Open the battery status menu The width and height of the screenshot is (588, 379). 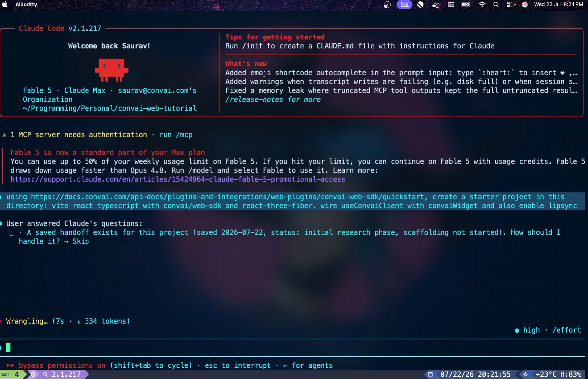466,5
